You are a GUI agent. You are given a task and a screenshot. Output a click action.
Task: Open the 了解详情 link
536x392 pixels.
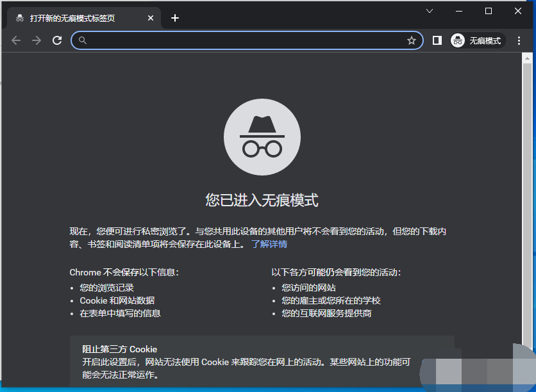point(269,244)
